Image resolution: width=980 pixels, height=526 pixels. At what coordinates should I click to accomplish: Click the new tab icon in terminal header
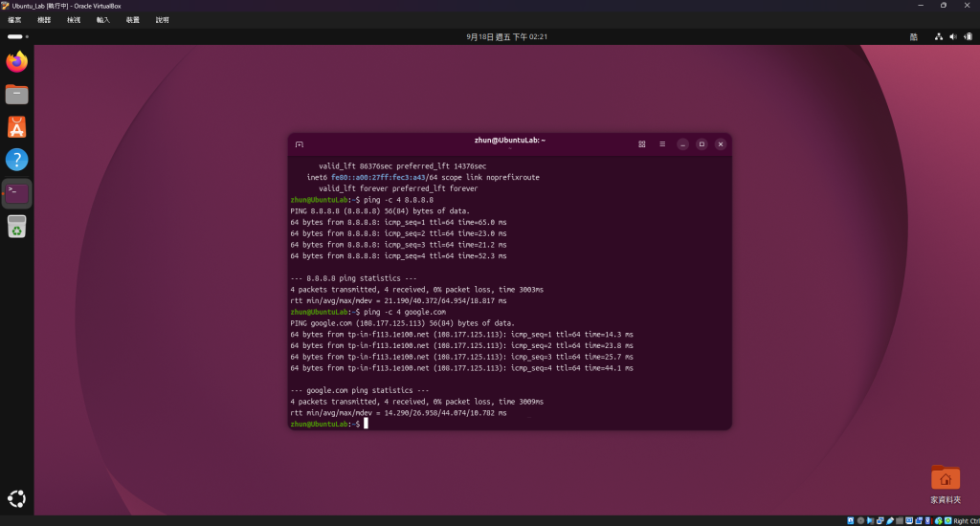[300, 144]
